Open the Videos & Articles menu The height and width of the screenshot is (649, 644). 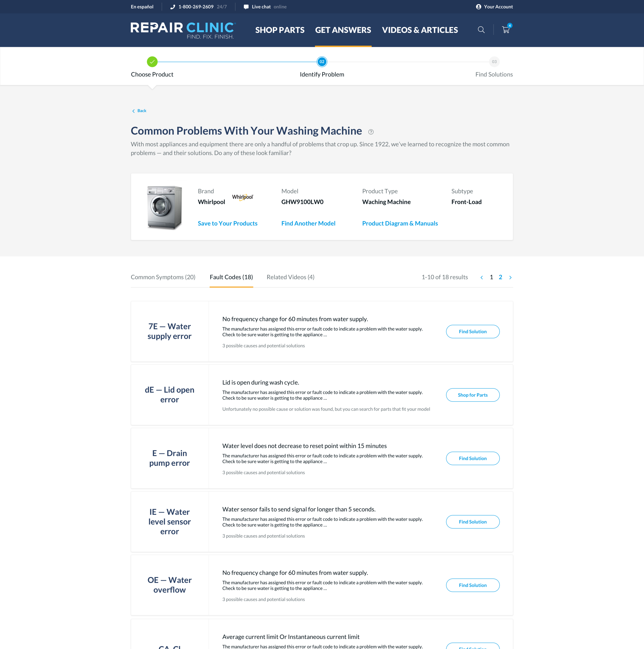[420, 30]
